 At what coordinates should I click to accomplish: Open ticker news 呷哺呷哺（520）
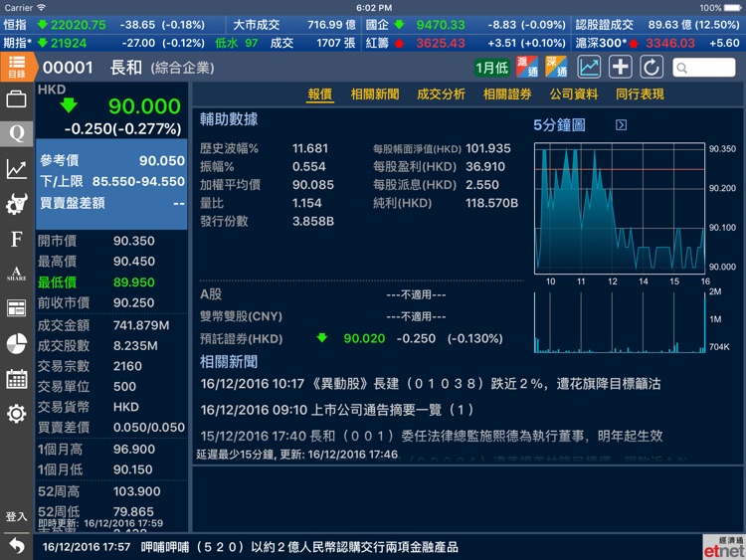(x=251, y=547)
